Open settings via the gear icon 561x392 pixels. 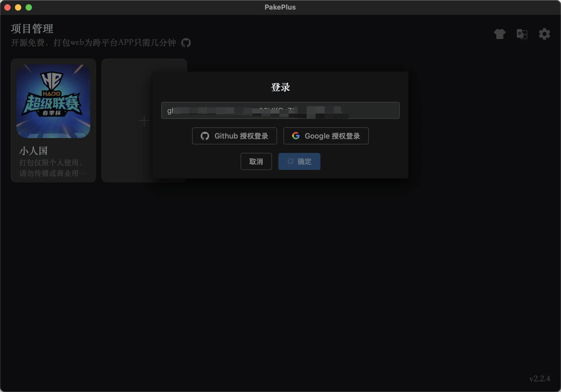544,34
